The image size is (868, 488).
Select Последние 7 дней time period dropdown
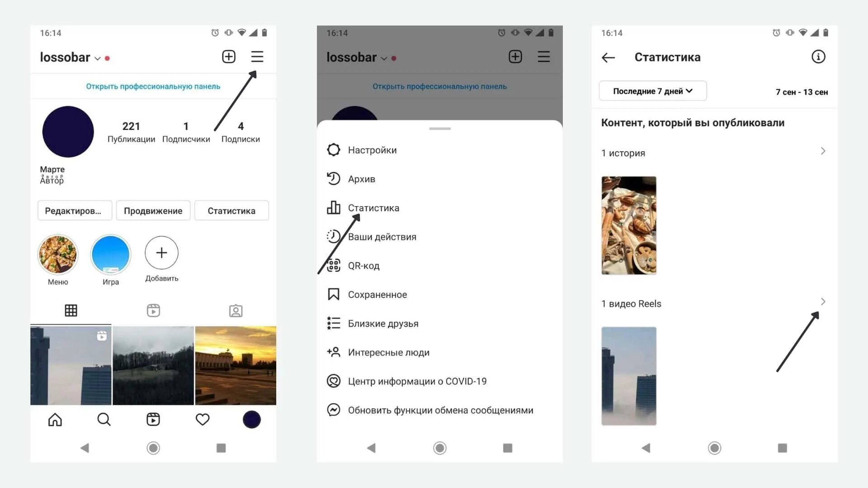click(651, 91)
